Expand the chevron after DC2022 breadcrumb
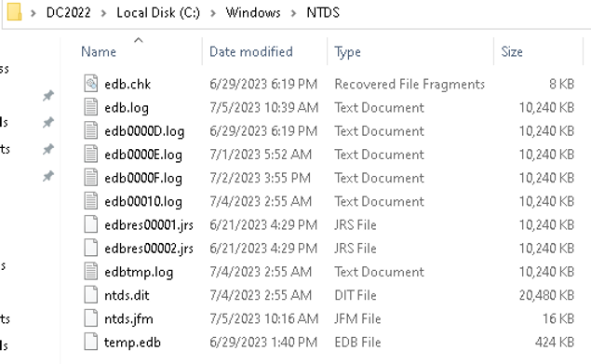 tap(103, 13)
